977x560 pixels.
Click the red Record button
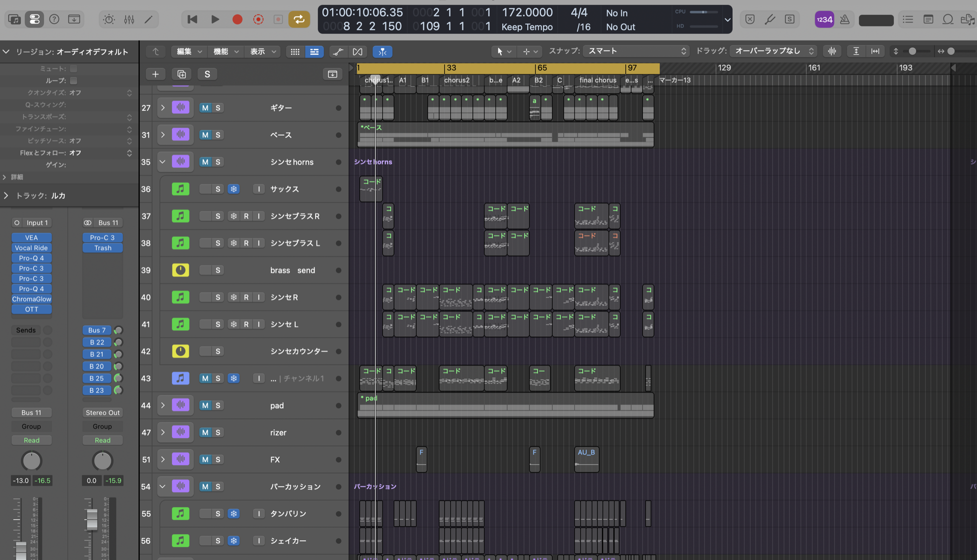237,20
